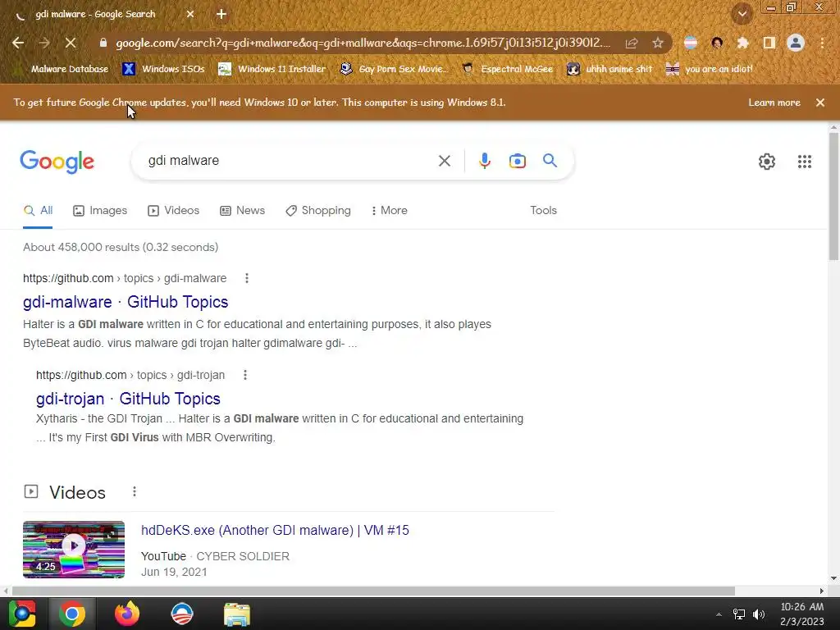Screen dimensions: 840x630
Task: Start voice search with the microphone icon
Action: click(x=484, y=161)
